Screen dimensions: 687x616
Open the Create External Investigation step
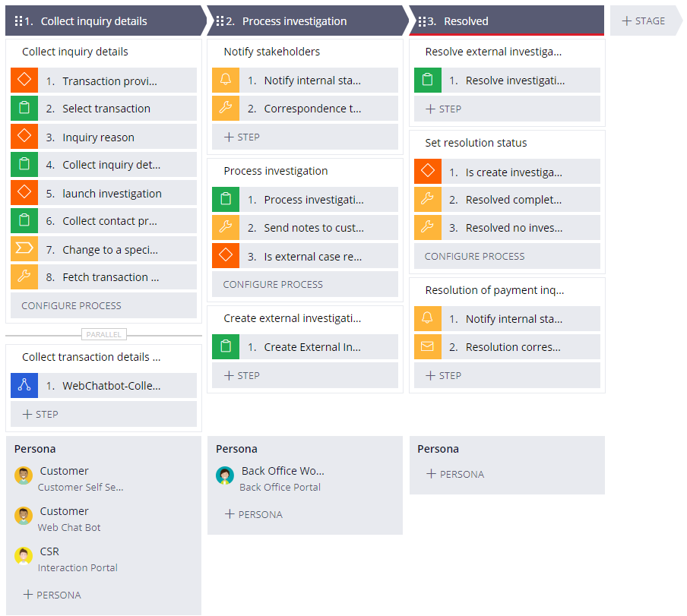(312, 347)
